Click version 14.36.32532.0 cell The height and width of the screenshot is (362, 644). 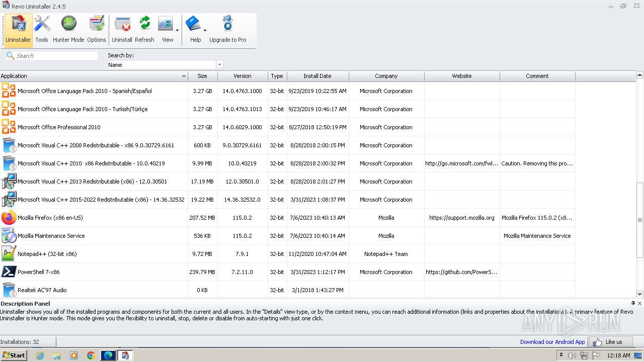243,200
